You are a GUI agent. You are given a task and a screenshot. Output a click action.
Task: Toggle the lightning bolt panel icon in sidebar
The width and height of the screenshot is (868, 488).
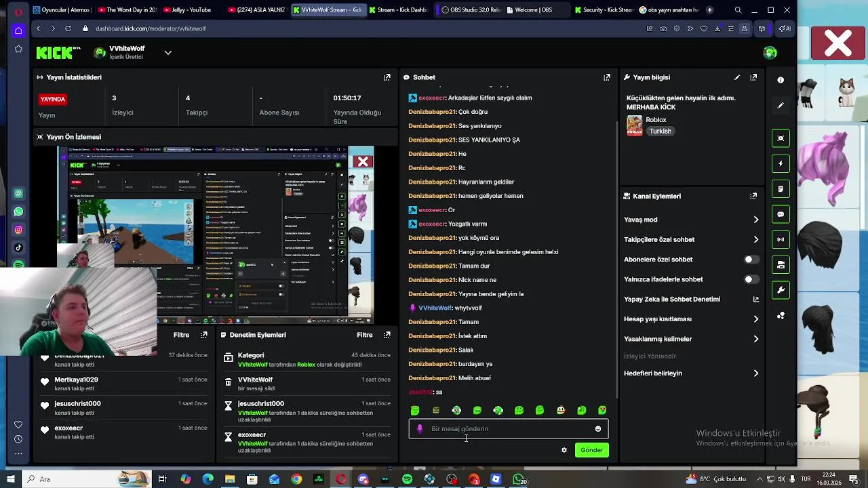(x=781, y=163)
